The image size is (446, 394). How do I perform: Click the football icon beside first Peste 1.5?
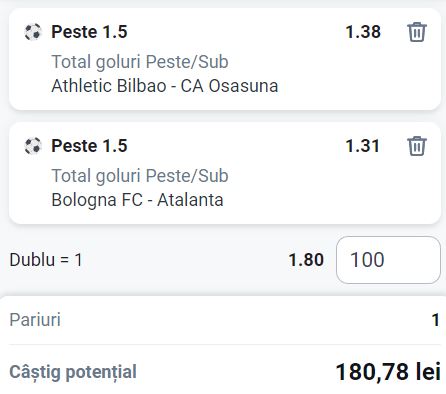click(x=33, y=32)
